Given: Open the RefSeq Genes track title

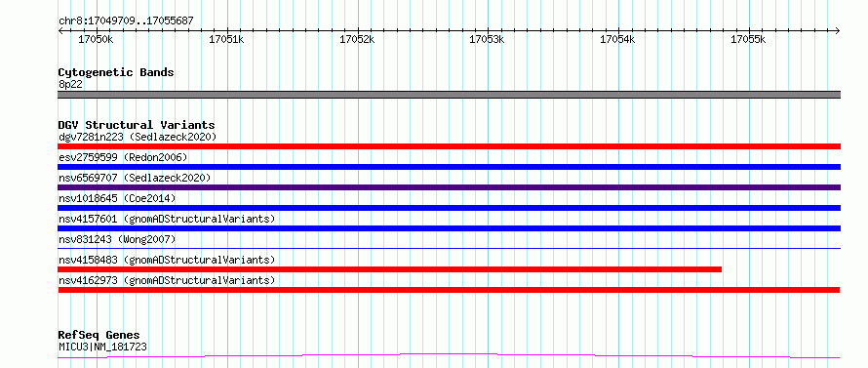Looking at the screenshot, I should click(x=99, y=336).
